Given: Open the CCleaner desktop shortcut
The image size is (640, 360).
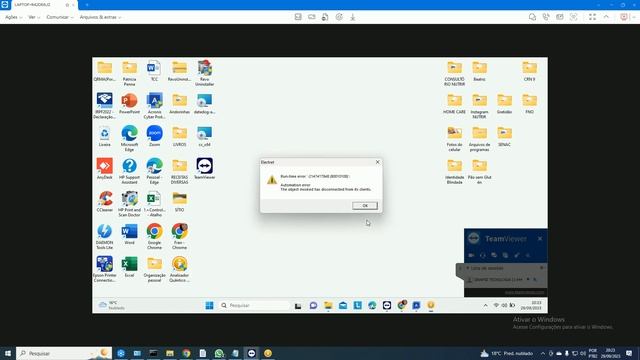Looking at the screenshot, I should tap(104, 202).
